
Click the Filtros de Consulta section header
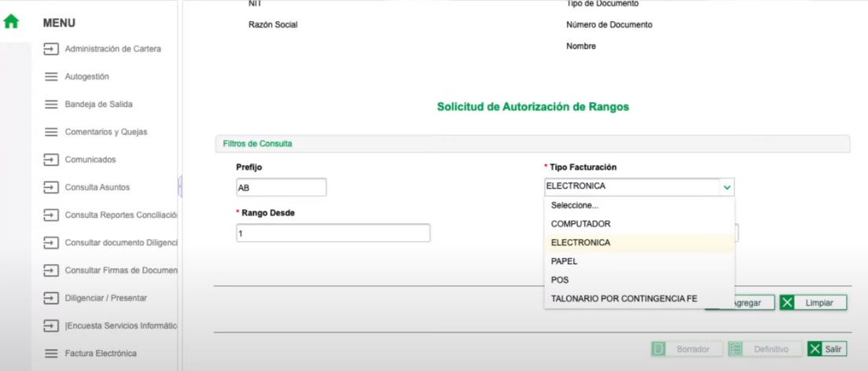[x=532, y=144]
